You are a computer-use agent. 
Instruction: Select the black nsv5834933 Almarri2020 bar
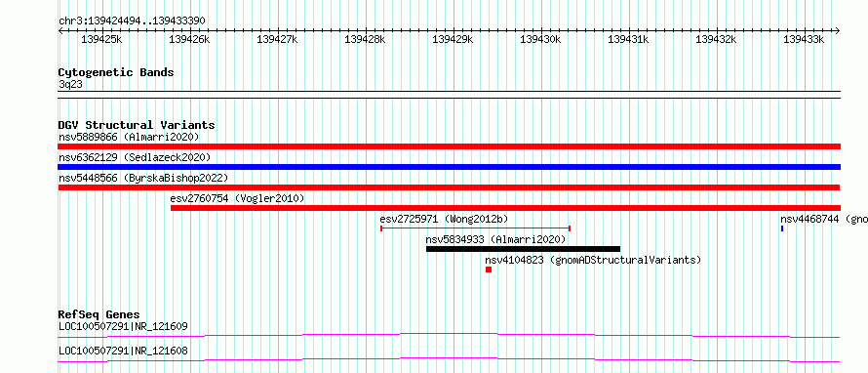tap(523, 249)
